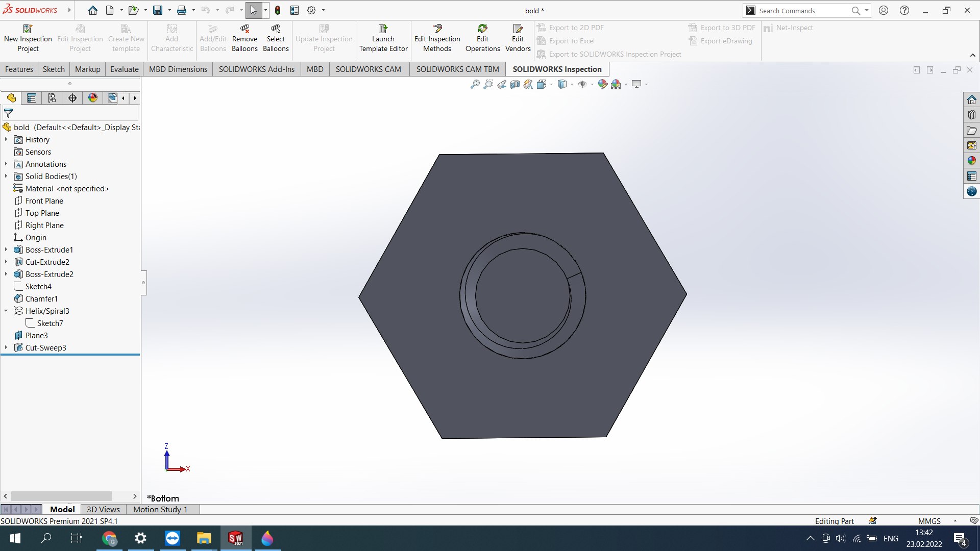Open the unit system MMGS dropdown
This screenshot has width=980, height=551.
pyautogui.click(x=955, y=521)
